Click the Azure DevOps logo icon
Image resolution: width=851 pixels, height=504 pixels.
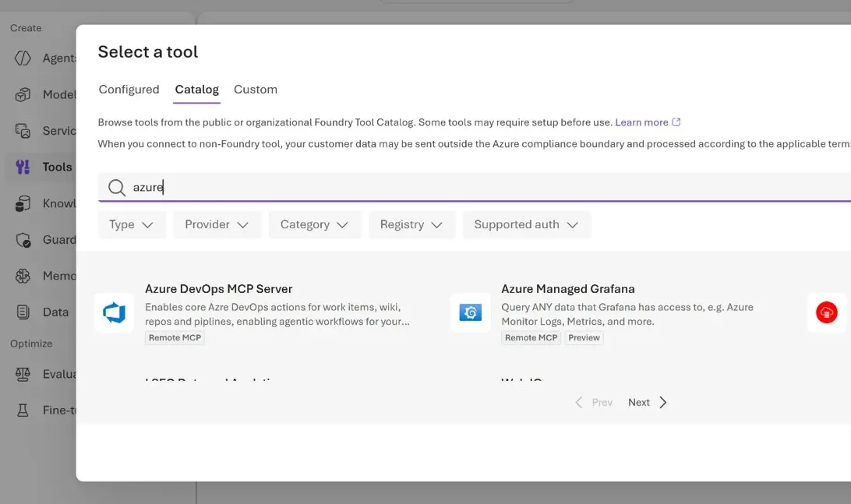tap(114, 313)
